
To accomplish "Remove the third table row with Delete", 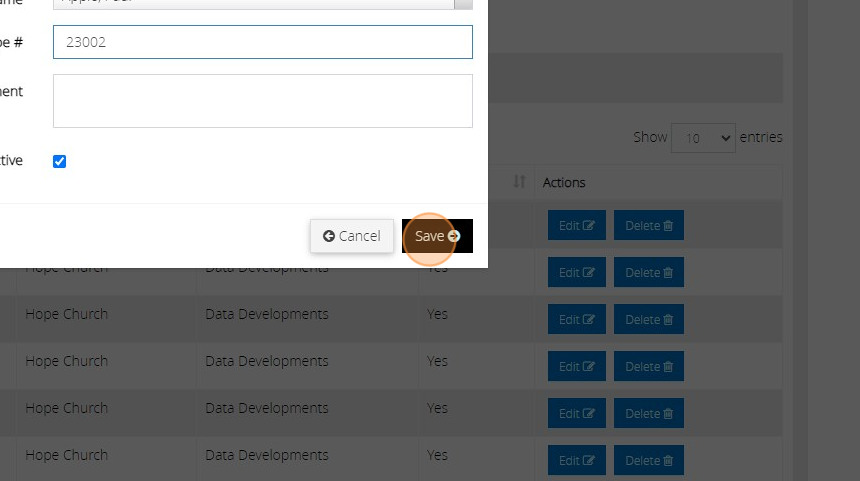I will click(648, 320).
